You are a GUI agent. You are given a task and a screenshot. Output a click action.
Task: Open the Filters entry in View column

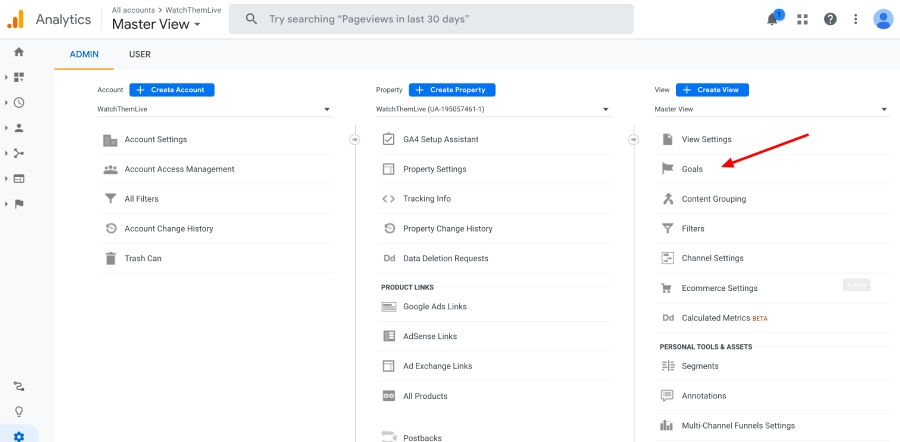click(773, 228)
